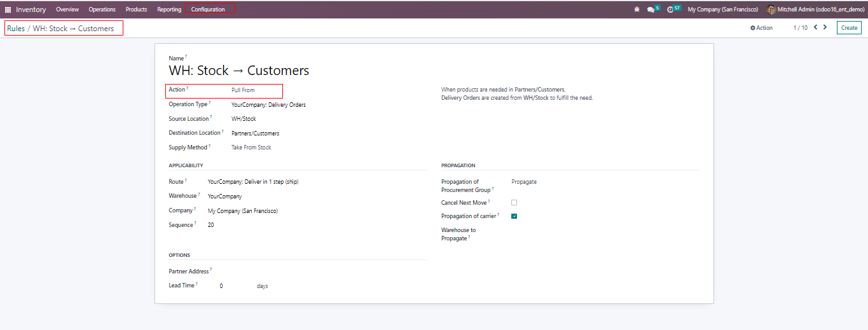Open the Action gear dropdown
The height and width of the screenshot is (330, 868).
(x=761, y=28)
